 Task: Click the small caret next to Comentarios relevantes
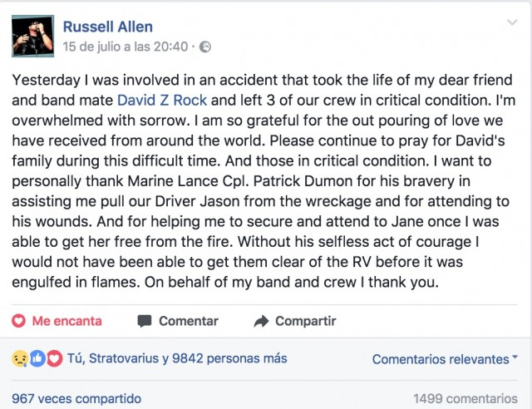515,358
